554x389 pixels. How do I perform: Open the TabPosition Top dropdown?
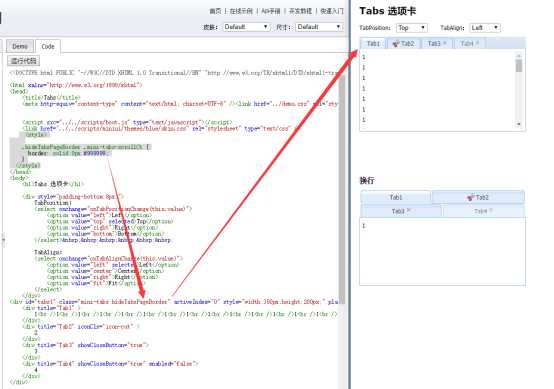point(412,28)
